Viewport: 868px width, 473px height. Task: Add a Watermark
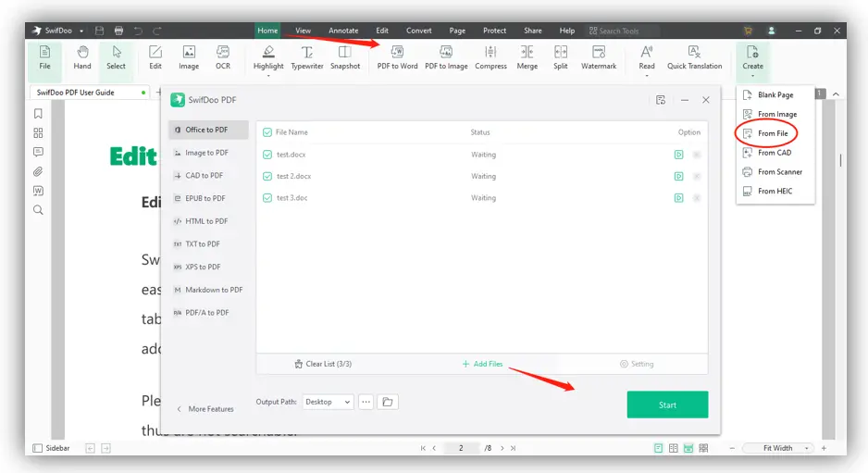[x=599, y=57]
